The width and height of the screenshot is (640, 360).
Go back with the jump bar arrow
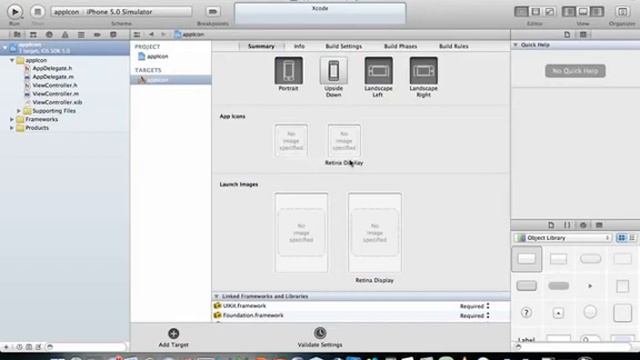pos(151,35)
